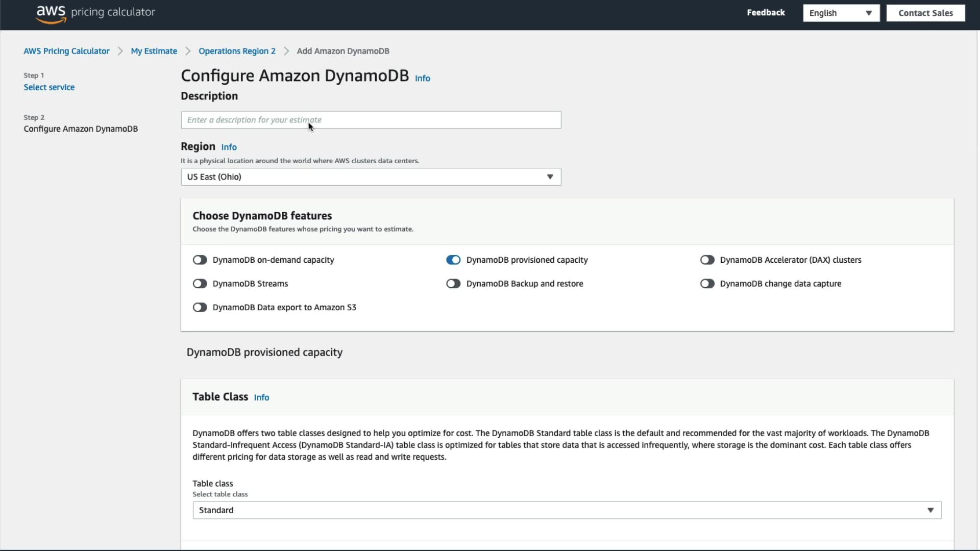Click the Contact Sales button
Screen dimensions: 980x551
[925, 13]
